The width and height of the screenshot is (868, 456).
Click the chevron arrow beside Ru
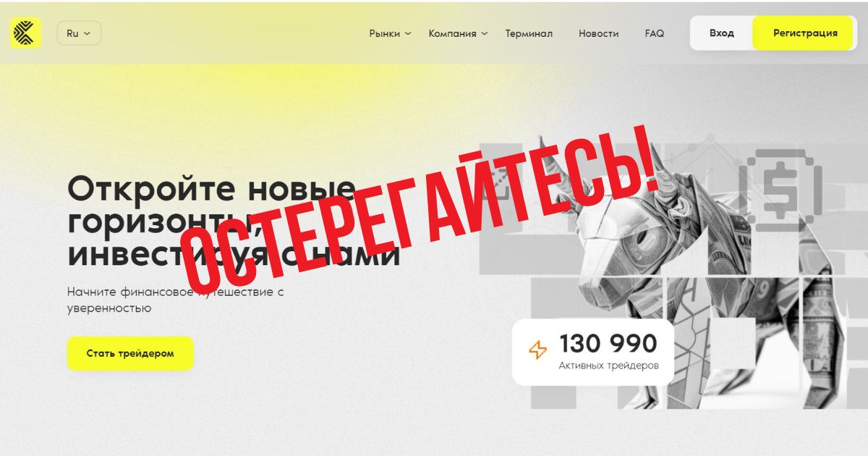[x=88, y=33]
